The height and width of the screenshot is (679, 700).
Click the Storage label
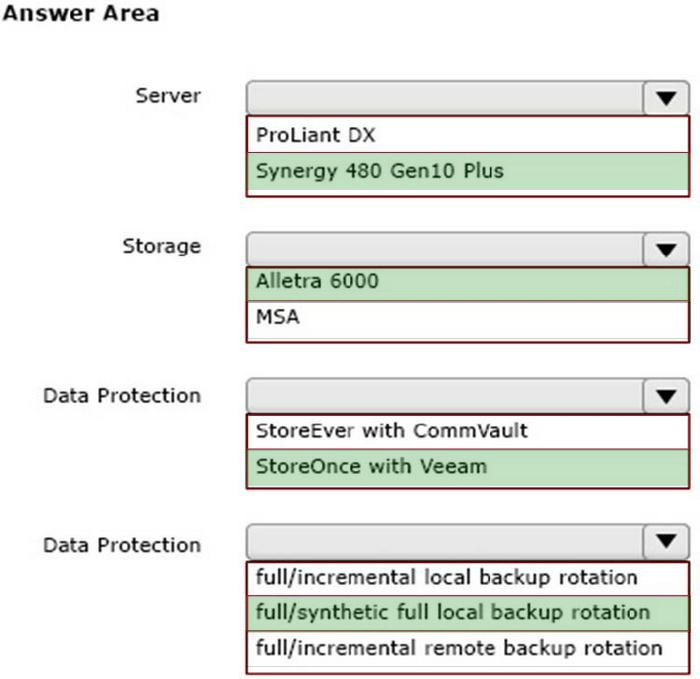tap(161, 246)
